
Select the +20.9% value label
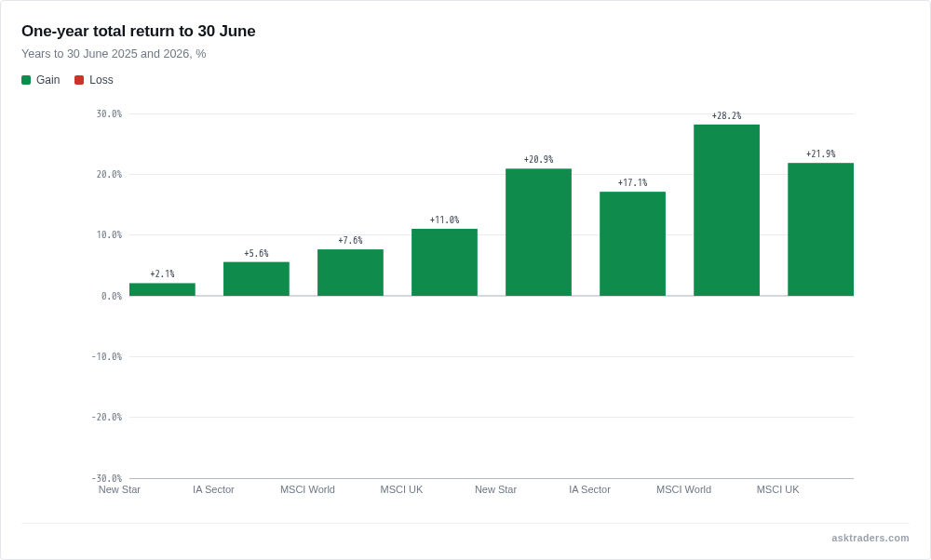[x=538, y=160]
